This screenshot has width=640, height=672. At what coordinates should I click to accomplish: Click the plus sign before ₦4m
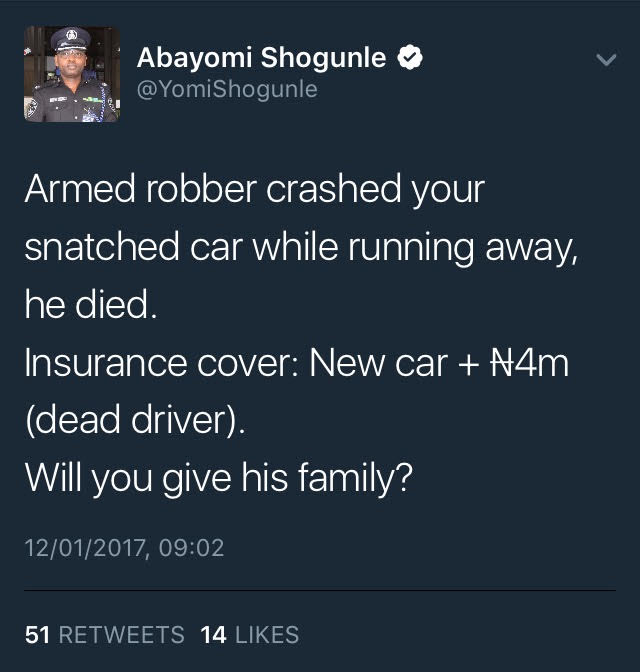click(469, 365)
